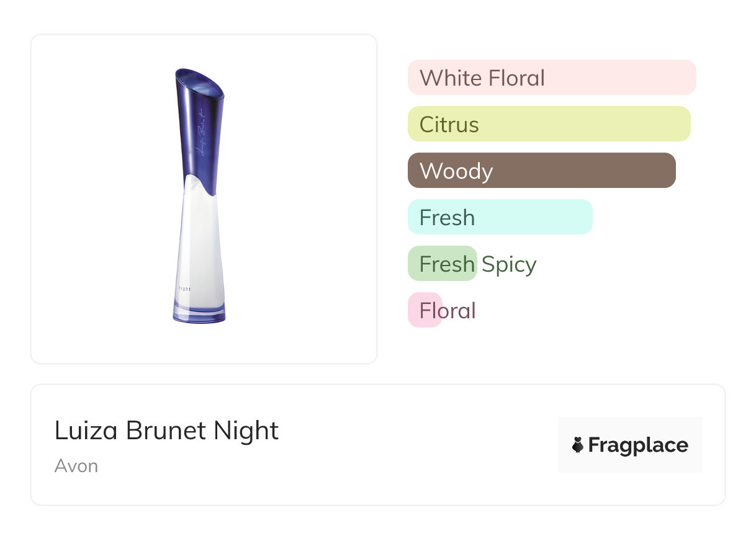
Task: Click the green Fresh Spicy bar segment
Action: (x=443, y=264)
